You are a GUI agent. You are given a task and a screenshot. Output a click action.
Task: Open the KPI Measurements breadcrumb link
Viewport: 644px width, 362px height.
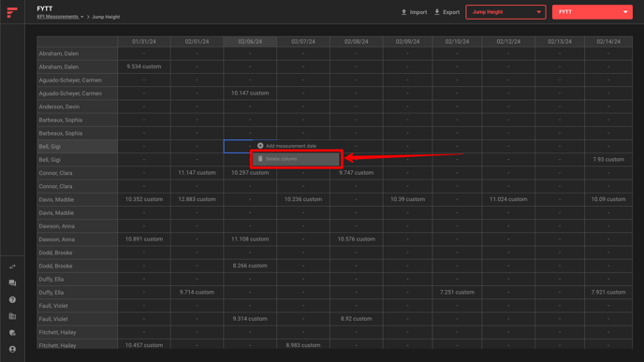(57, 17)
